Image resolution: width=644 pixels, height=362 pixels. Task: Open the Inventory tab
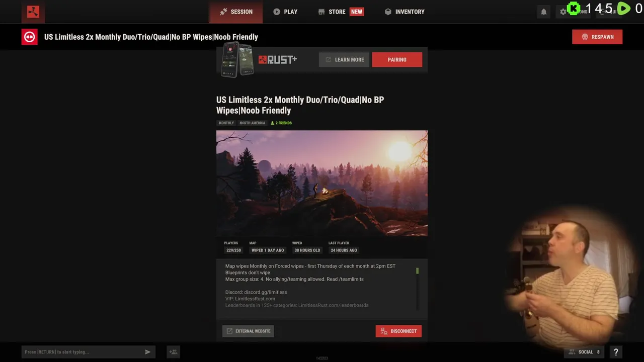click(x=405, y=12)
